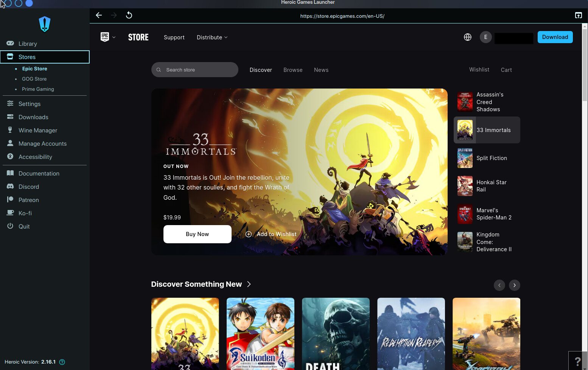Click the store URL address text
Screen dimensions: 588x370
click(342, 16)
